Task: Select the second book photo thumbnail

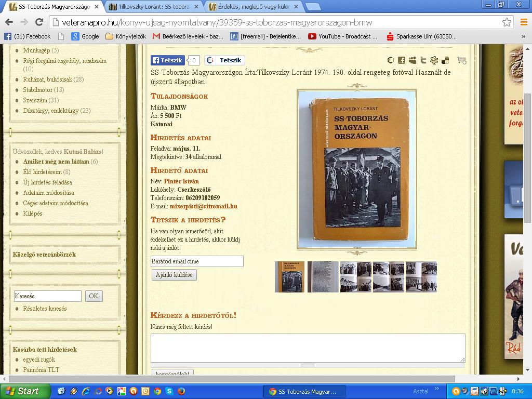Action: [323, 277]
